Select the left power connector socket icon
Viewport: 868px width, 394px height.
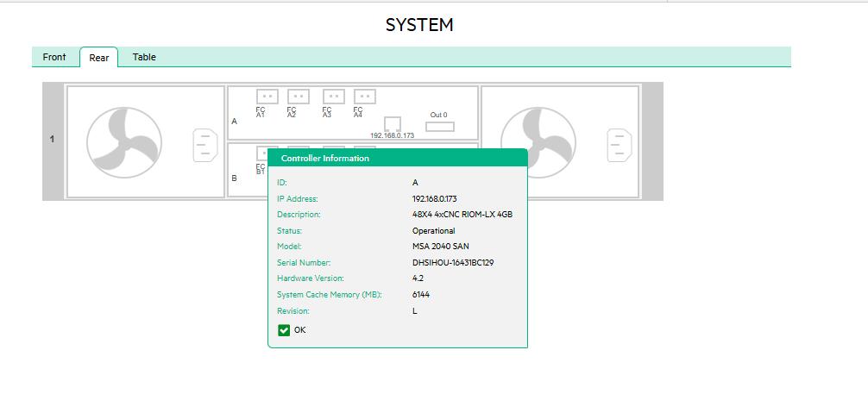point(205,145)
